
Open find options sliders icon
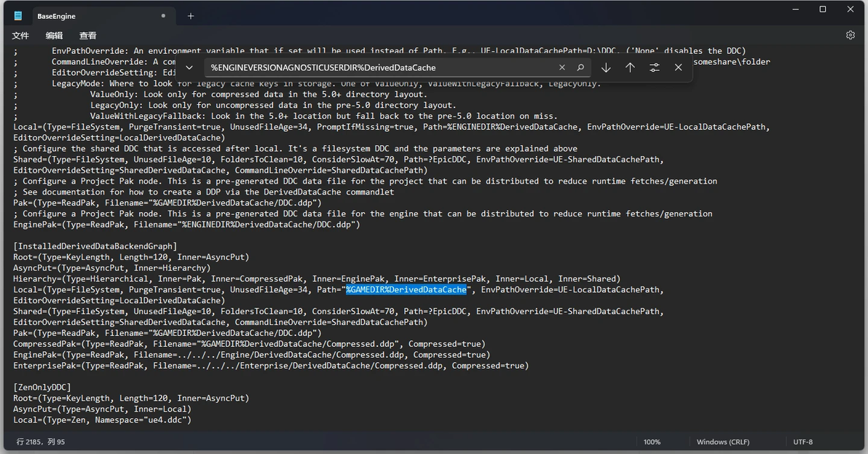click(x=655, y=68)
